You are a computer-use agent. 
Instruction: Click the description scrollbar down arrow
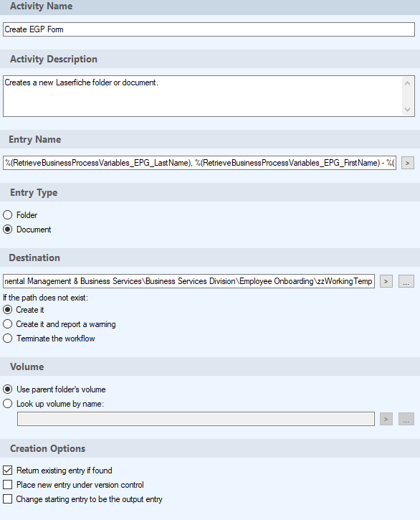coord(408,110)
